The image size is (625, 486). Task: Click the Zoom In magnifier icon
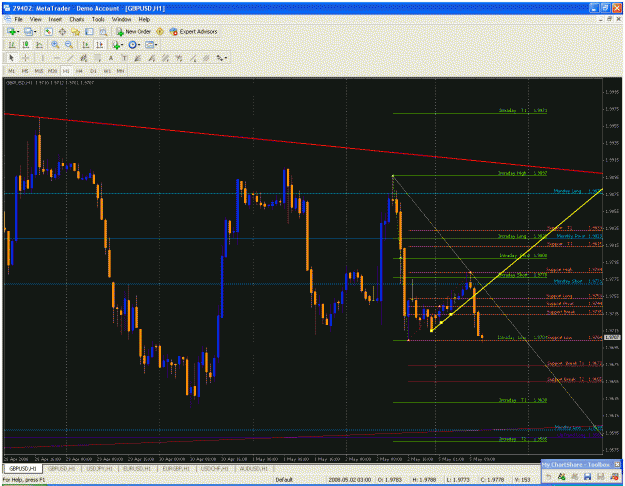tap(55, 45)
